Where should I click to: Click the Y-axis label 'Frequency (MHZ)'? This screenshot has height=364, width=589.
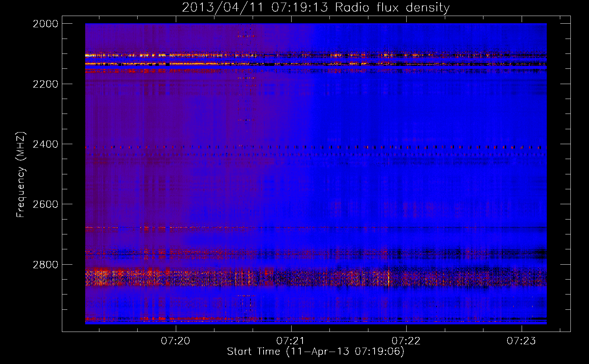[x=21, y=175]
